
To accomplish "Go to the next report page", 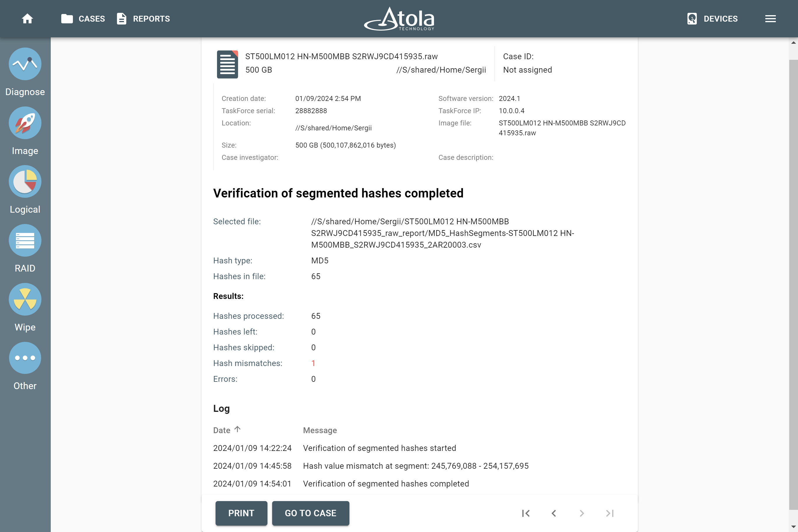I will (582, 513).
